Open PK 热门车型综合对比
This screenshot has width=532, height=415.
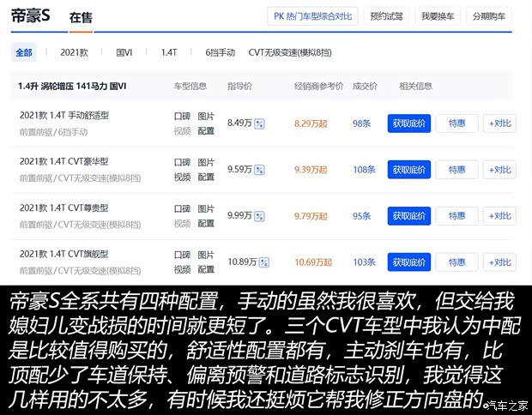pyautogui.click(x=312, y=16)
